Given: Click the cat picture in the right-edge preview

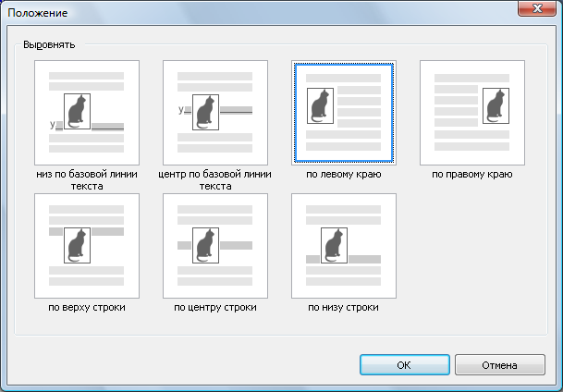Looking at the screenshot, I should [x=496, y=107].
